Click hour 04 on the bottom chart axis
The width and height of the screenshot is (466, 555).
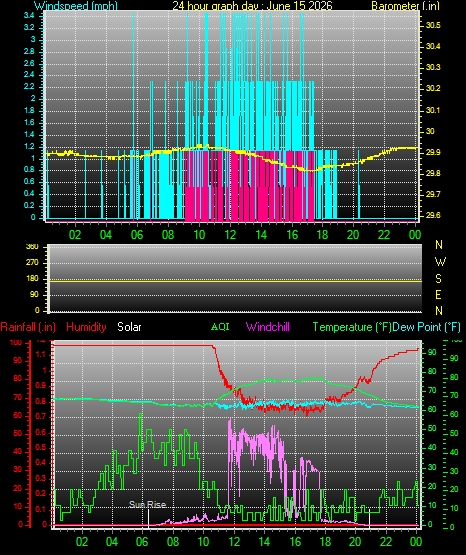[112, 542]
